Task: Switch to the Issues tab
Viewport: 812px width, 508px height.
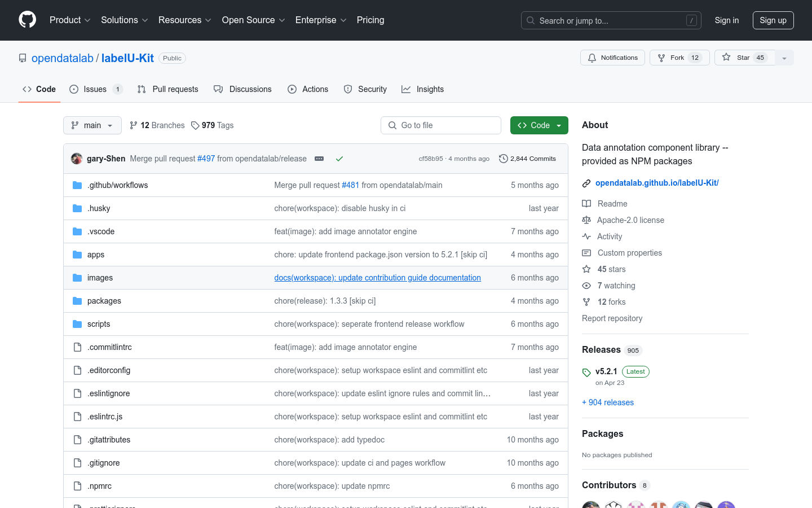Action: point(96,89)
